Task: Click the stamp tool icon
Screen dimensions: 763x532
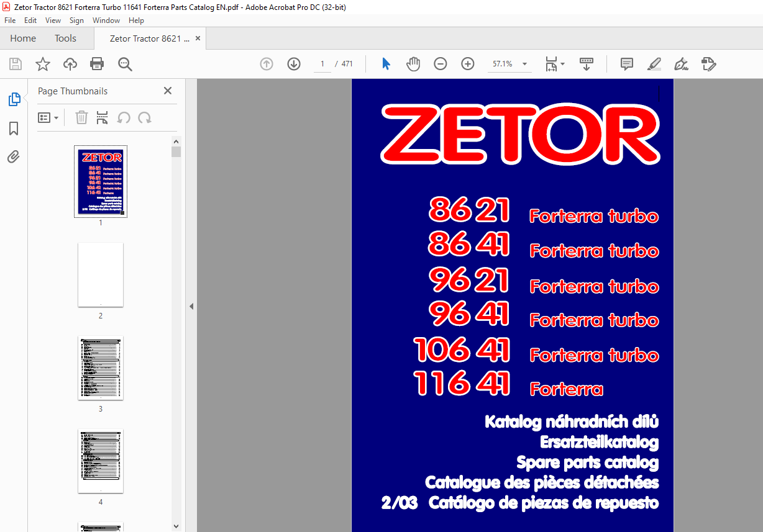Action: [x=709, y=64]
